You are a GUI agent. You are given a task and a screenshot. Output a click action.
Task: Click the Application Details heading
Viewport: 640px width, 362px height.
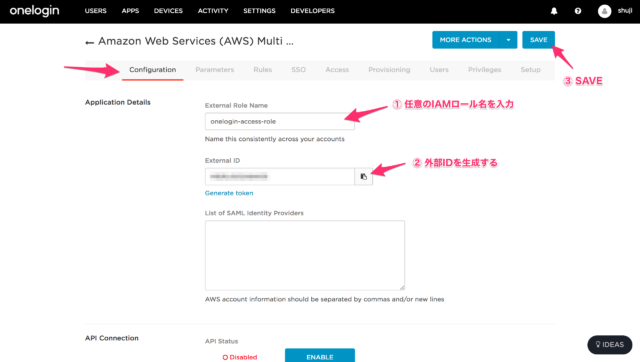pos(118,102)
